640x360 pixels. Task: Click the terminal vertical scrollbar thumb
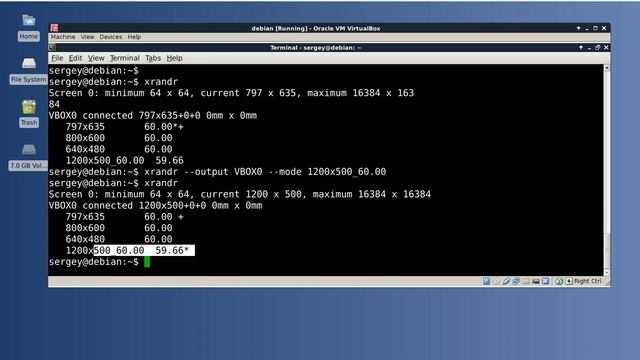(607, 250)
